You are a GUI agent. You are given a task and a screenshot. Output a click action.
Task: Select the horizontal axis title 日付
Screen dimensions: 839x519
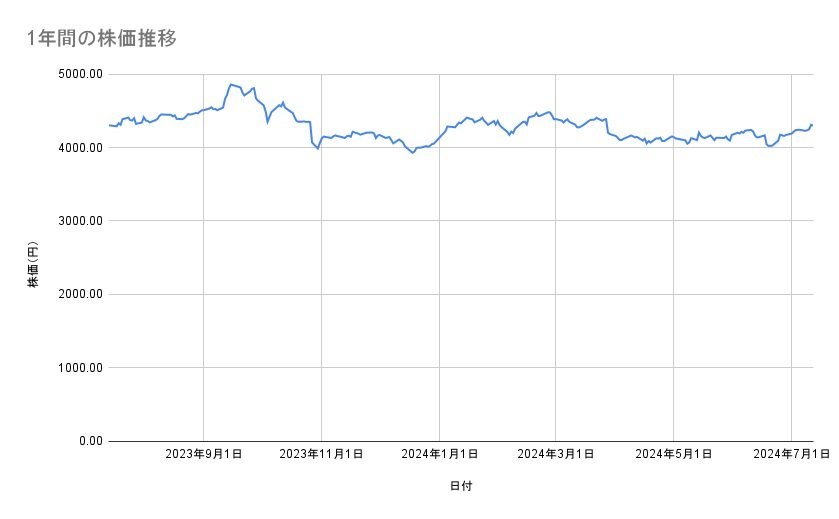(x=461, y=486)
